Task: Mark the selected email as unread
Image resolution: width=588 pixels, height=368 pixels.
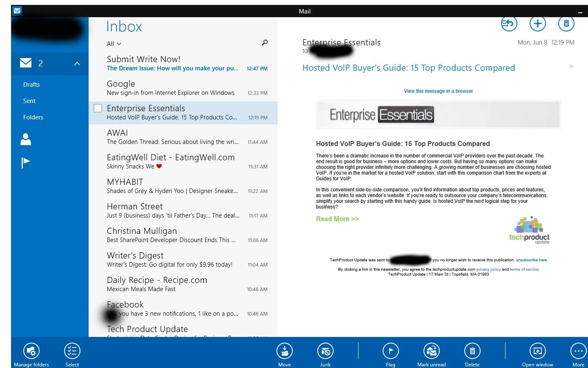Action: point(431,351)
